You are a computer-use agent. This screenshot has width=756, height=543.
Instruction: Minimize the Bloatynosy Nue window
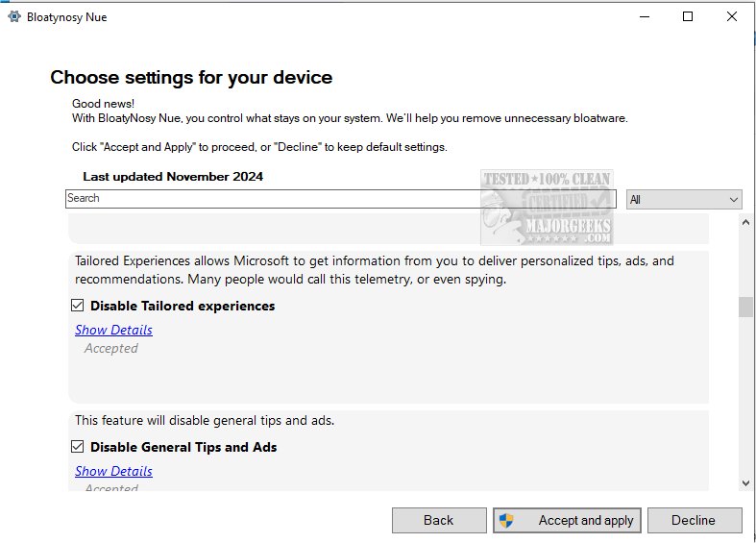tap(643, 16)
